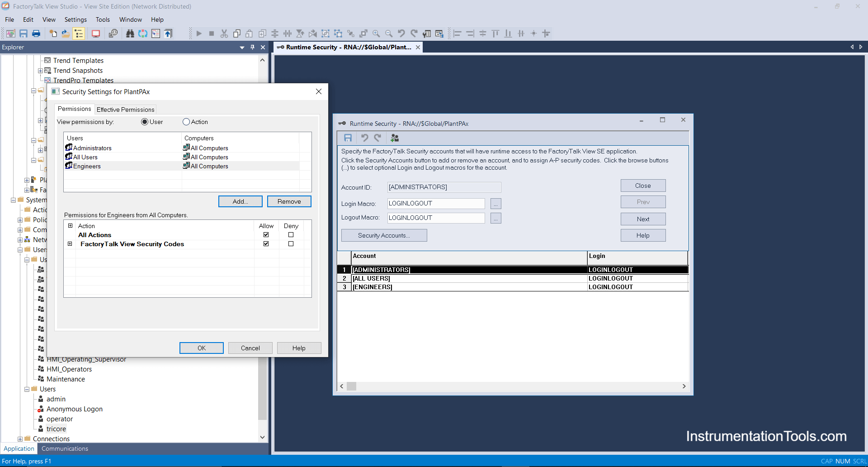This screenshot has width=868, height=467.
Task: Toggle Deny for FactoryTalk View Security Codes
Action: coord(291,244)
